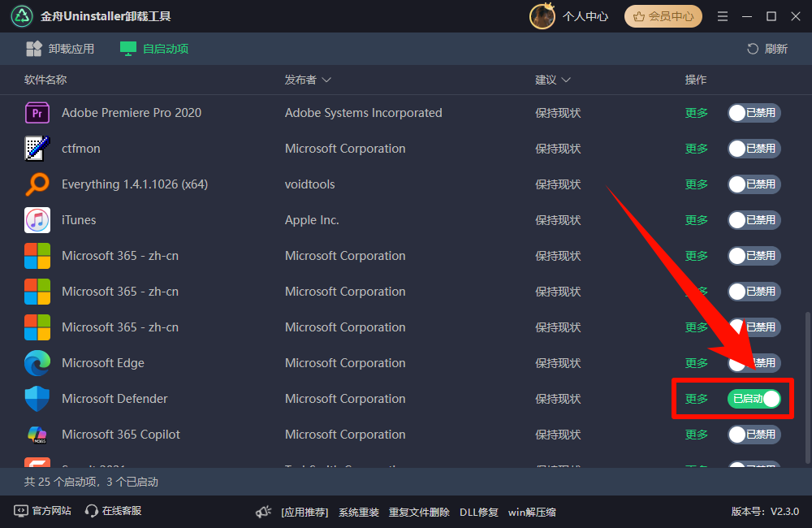
Task: Open the hamburger menu in title bar
Action: click(722, 15)
